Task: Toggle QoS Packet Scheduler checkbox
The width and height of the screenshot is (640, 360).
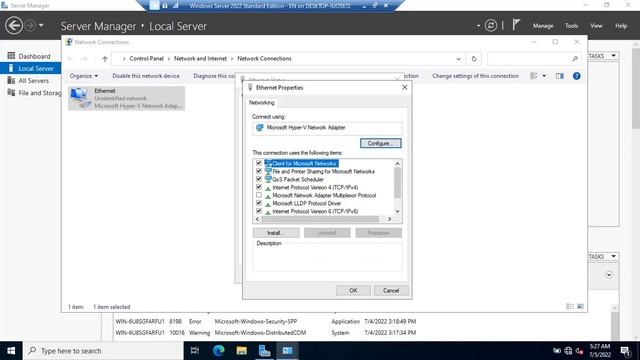Action: (259, 179)
